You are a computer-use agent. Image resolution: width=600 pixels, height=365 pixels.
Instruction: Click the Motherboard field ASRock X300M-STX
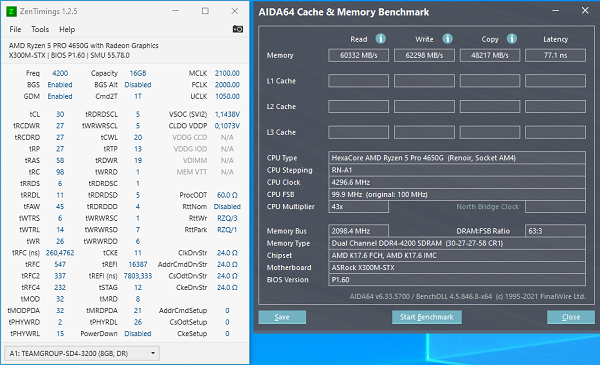[457, 267]
